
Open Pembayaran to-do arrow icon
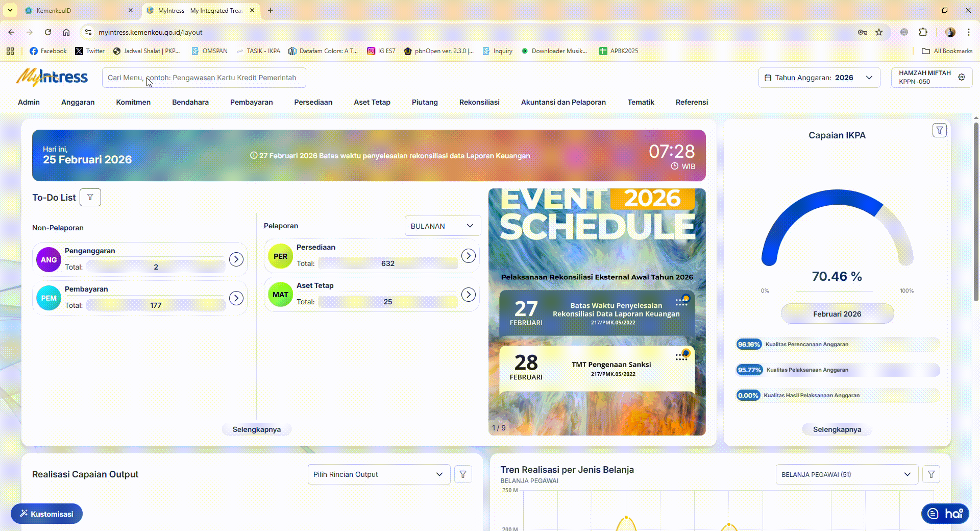tap(236, 298)
